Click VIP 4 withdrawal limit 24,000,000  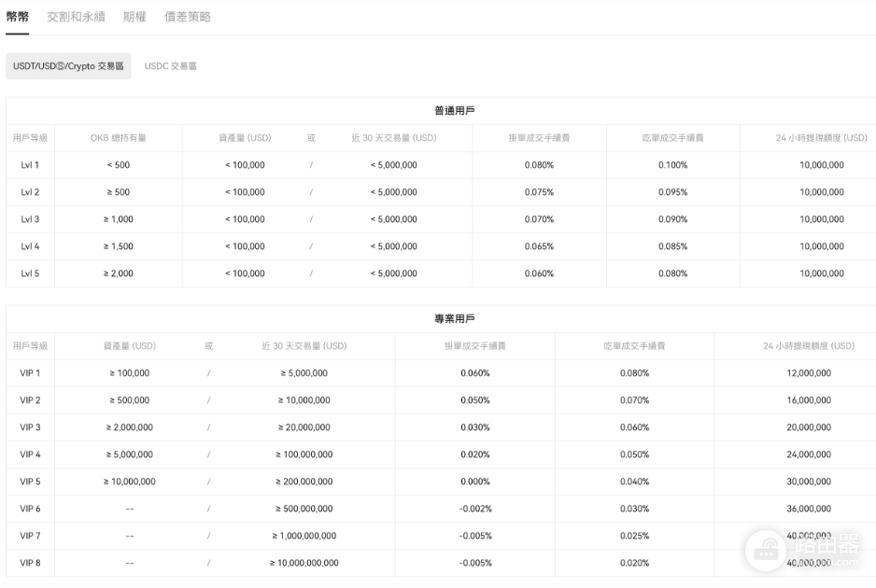(809, 454)
